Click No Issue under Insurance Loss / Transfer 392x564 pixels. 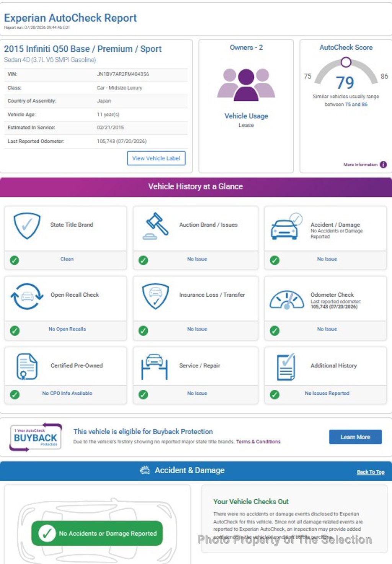coord(197,329)
